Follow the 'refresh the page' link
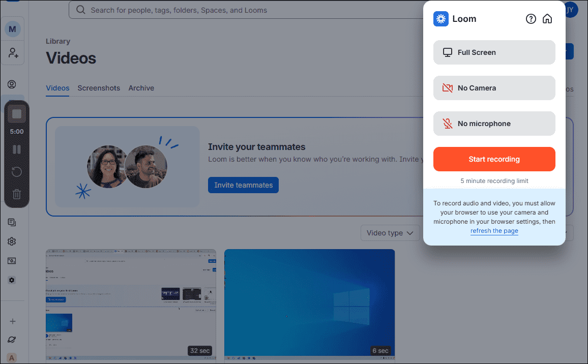 494,231
